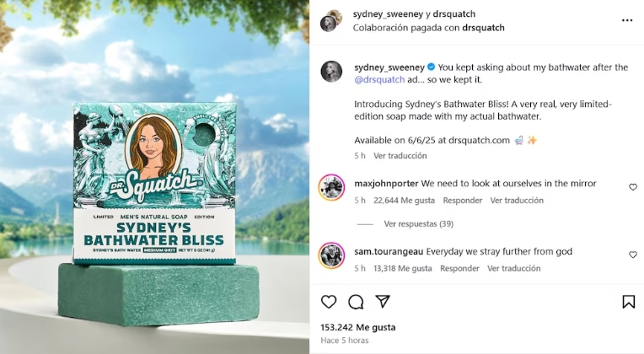644x354 pixels.
Task: View 22,644 Me gusta on comment
Action: (404, 201)
